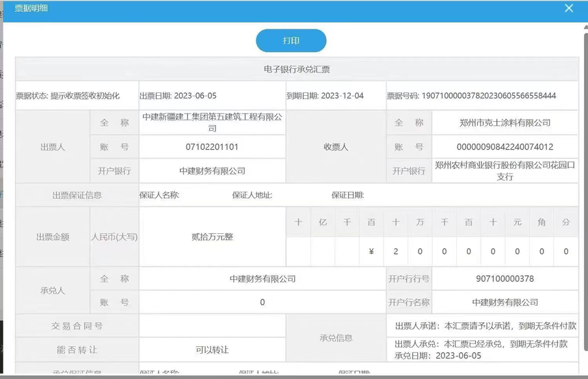Click bank number 907100000378
588x379 pixels.
(505, 279)
